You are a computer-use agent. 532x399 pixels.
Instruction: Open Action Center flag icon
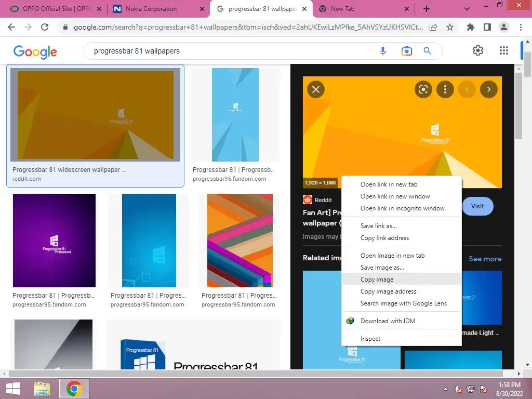pos(483,389)
